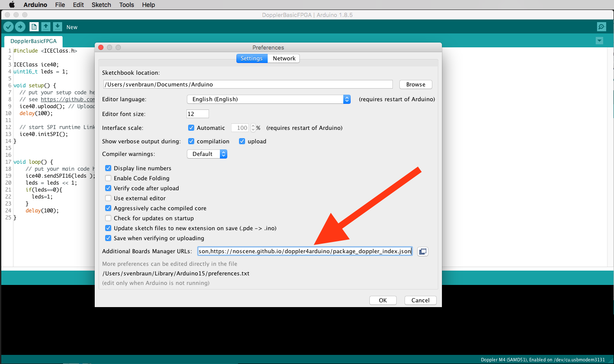
Task: Click the ICEClass ice40; code line
Action: pos(36,65)
